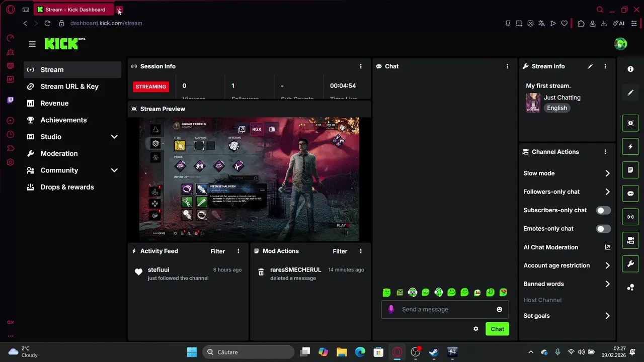Toggle Stream Preview widget from right toolbar

click(630, 123)
